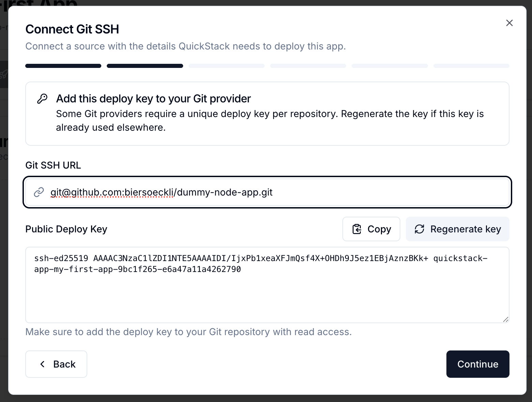This screenshot has height=402, width=532.
Task: Close the Connect Git SSH dialog
Action: tap(509, 23)
